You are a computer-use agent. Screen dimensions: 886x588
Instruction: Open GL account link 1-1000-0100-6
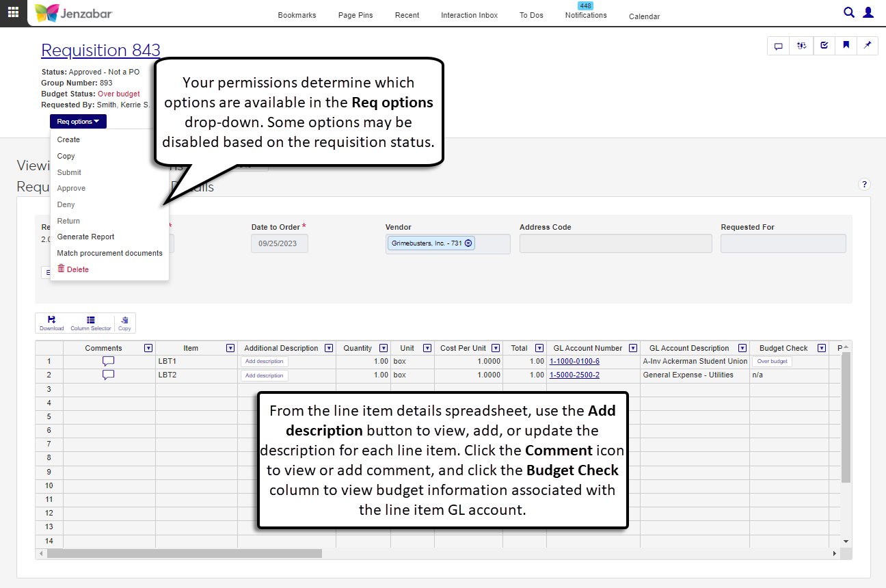click(x=574, y=361)
